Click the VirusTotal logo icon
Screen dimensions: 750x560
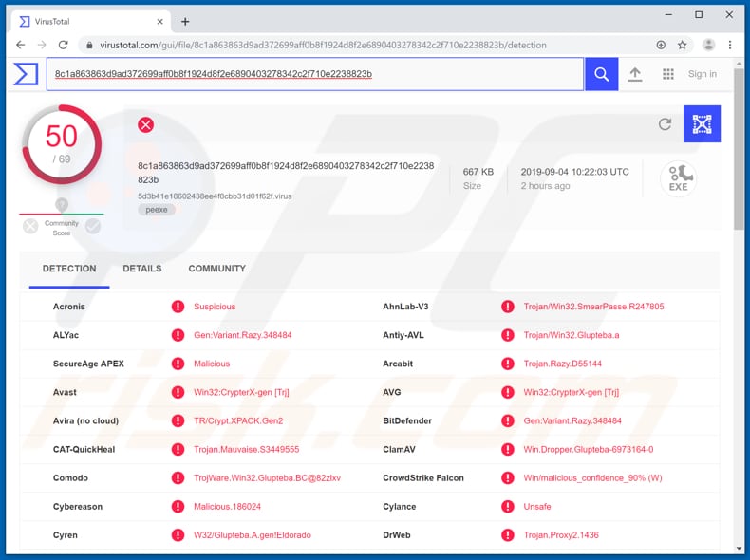(26, 74)
